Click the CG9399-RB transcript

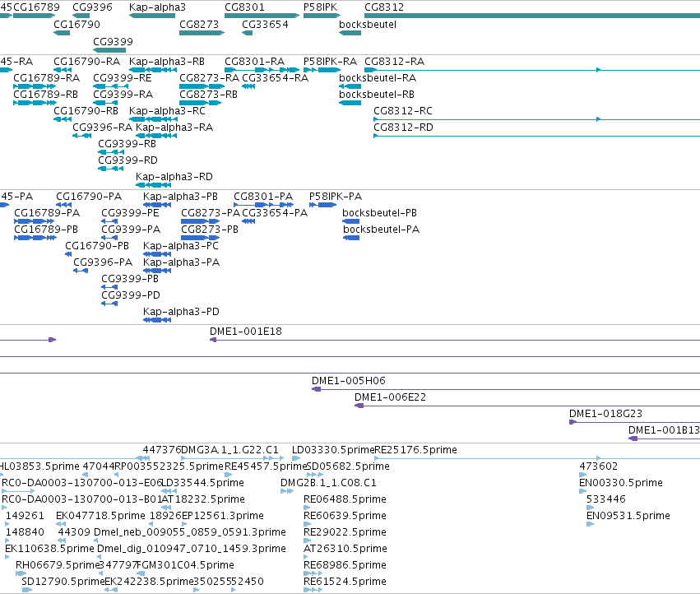tap(111, 152)
